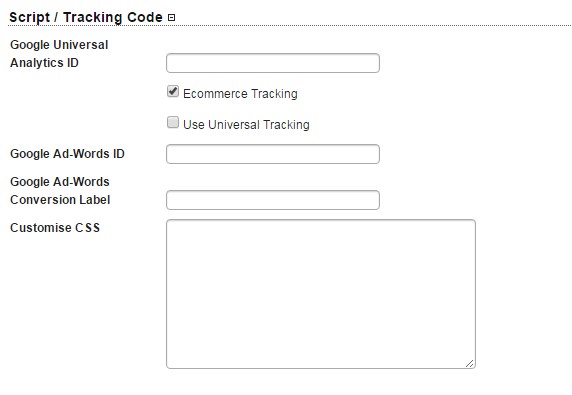Screen dimensions: 572x395
Task: Focus the Google Universal Analytics ID field
Action: click(273, 63)
